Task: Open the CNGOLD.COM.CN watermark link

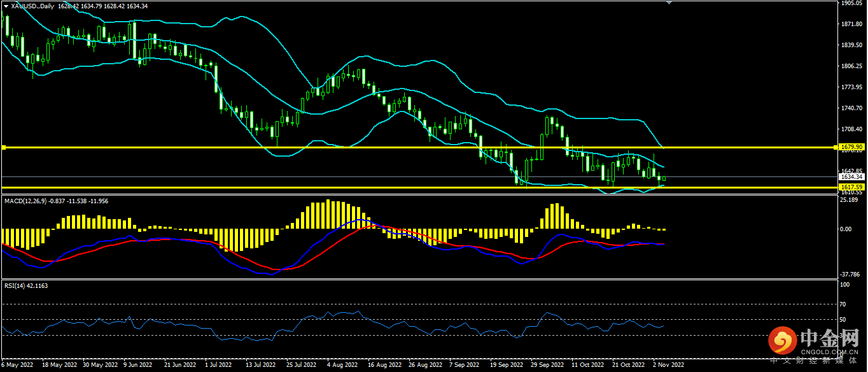Action: coord(830,351)
